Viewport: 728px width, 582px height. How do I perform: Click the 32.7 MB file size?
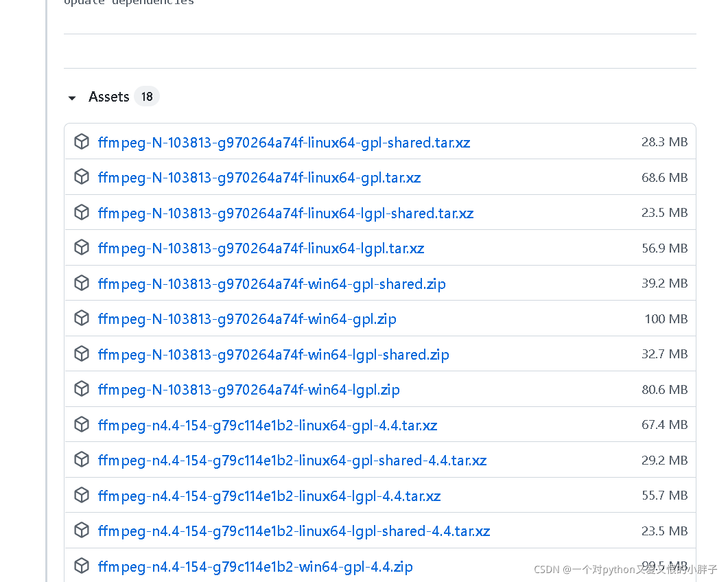[664, 354]
